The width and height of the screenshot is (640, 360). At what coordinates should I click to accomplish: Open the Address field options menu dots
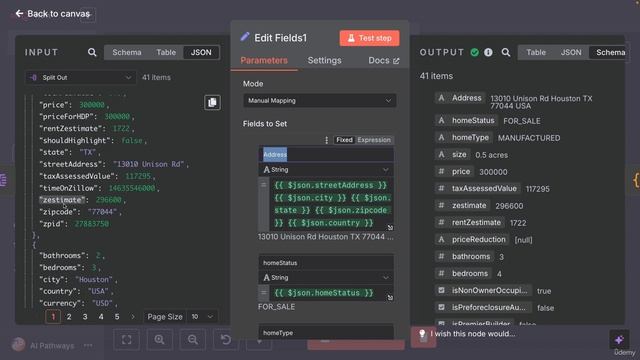pos(326,140)
